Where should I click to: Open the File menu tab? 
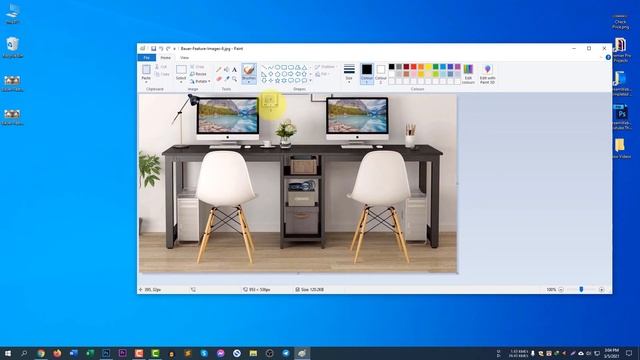click(x=147, y=58)
